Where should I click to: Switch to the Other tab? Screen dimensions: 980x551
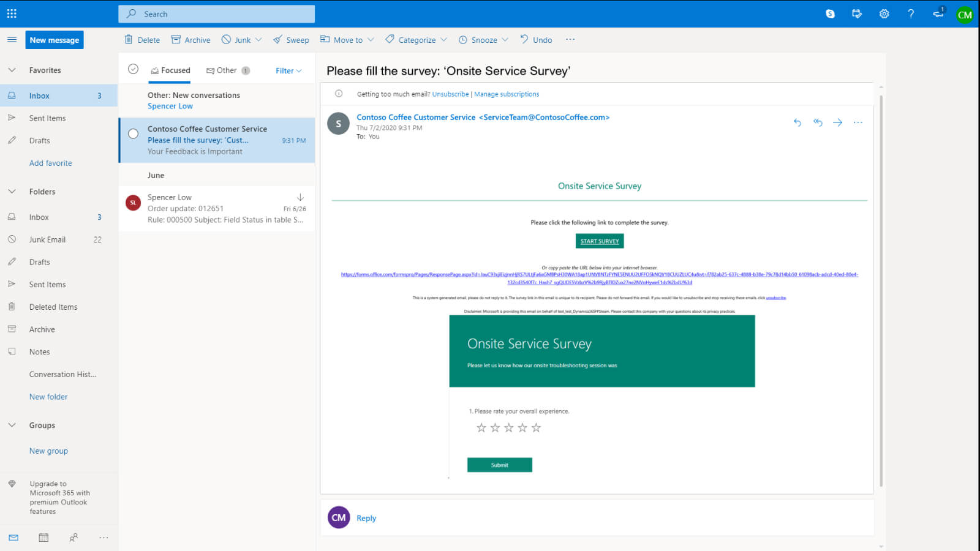coord(227,70)
